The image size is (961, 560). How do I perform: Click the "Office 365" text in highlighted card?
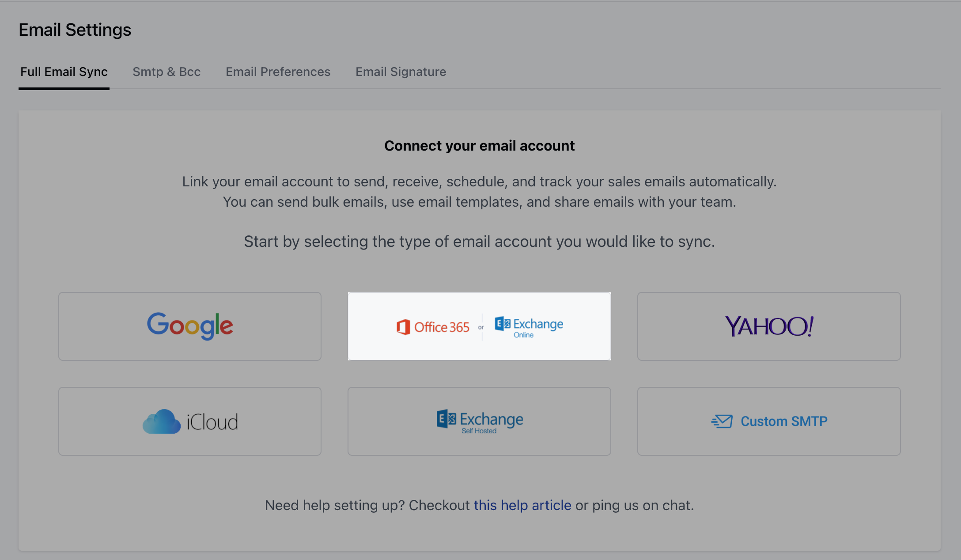[x=442, y=327]
